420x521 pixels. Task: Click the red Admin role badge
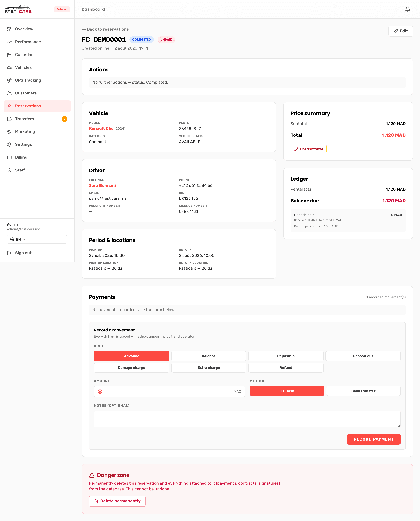pyautogui.click(x=62, y=9)
